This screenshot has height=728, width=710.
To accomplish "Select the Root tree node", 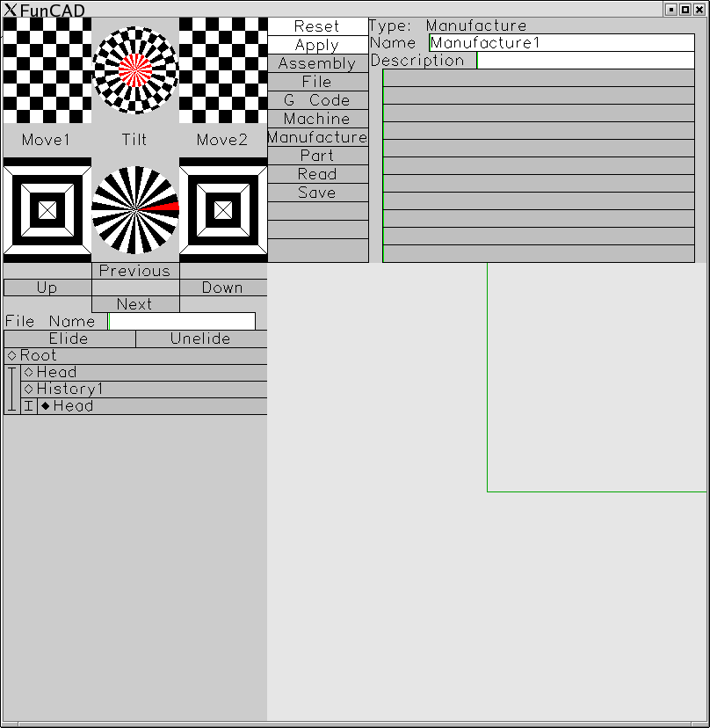I will click(135, 355).
